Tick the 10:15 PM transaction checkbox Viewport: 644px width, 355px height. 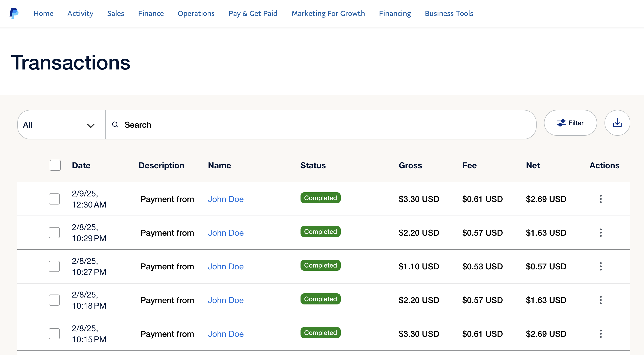[x=54, y=334]
